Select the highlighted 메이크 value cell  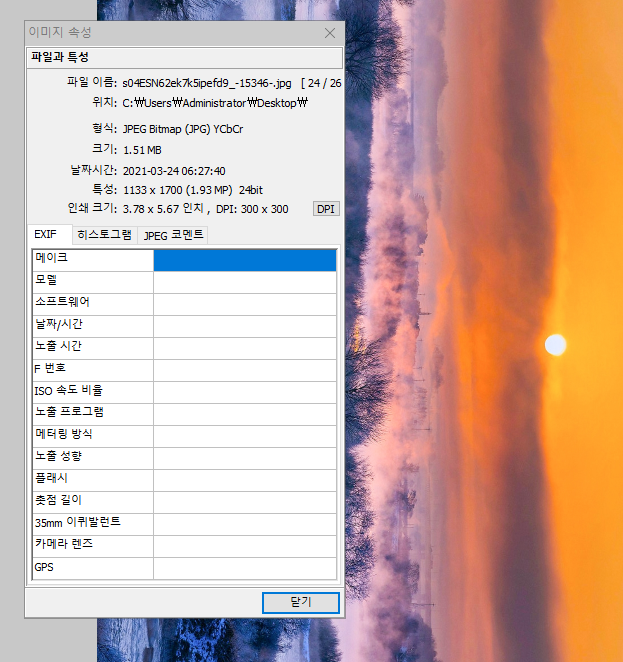point(245,260)
